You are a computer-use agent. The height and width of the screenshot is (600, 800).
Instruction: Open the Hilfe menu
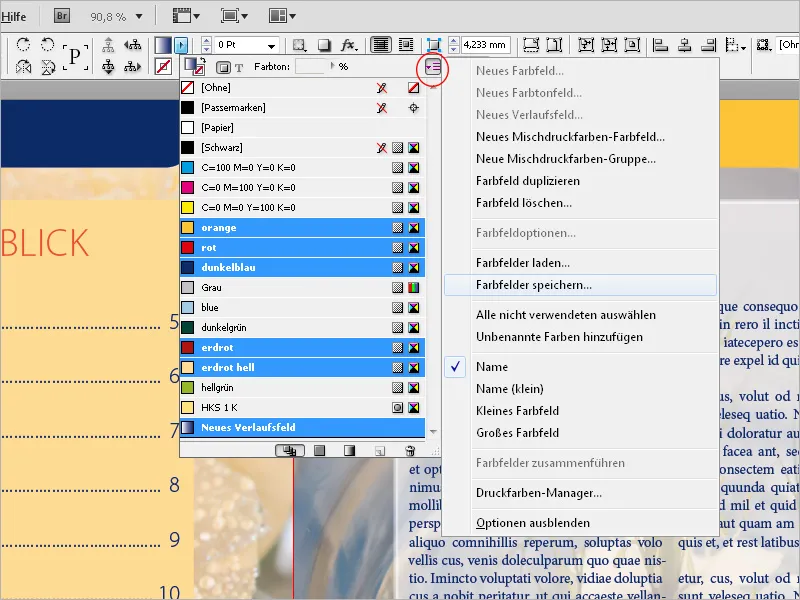(x=13, y=16)
